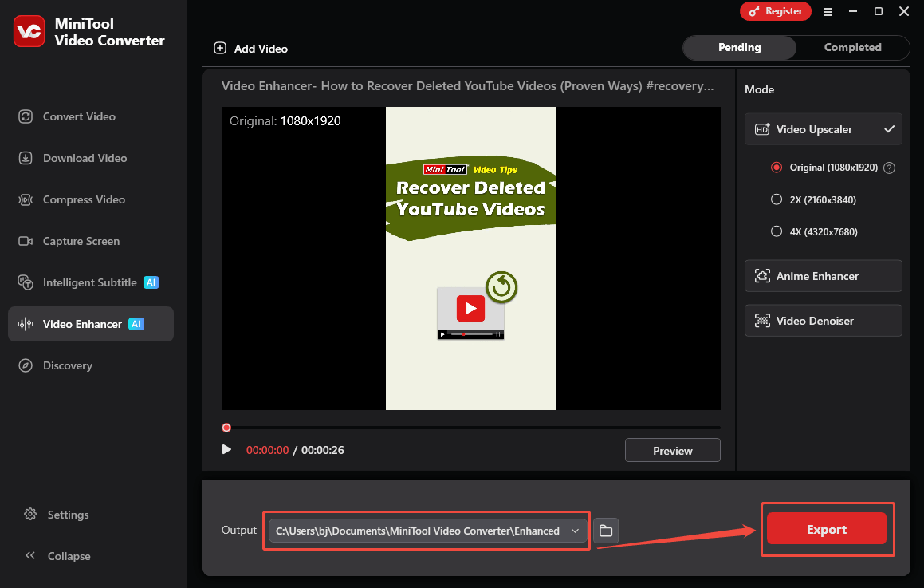Click the Preview button
Viewport: 924px width, 588px height.
tap(672, 451)
